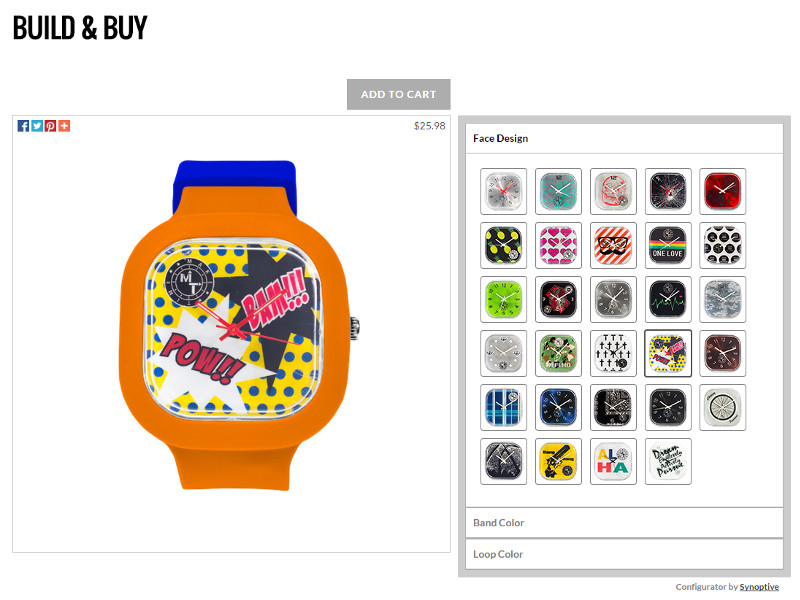The width and height of the screenshot is (800, 600).
Task: Choose the lemons pattern face design
Action: tap(504, 245)
